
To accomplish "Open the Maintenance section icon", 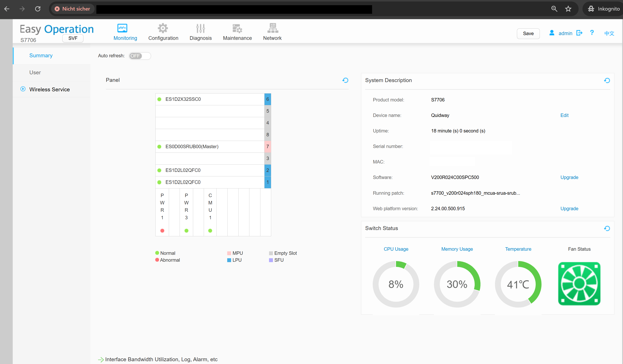I will (237, 28).
